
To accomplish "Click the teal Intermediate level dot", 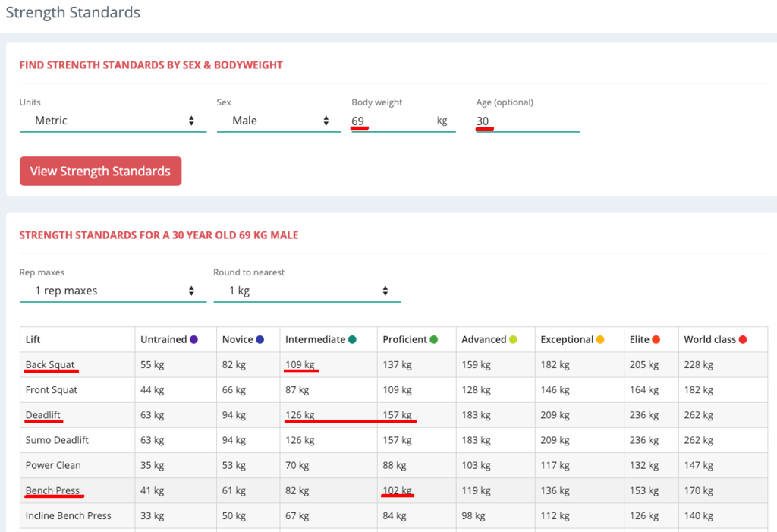I will click(352, 340).
